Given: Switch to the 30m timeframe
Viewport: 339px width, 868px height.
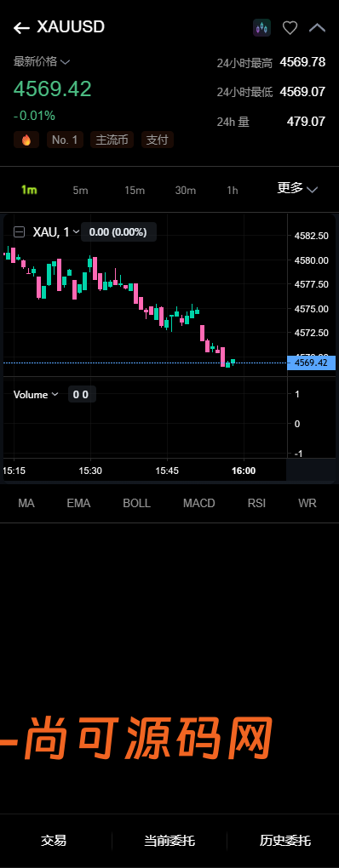Looking at the screenshot, I should click(186, 190).
